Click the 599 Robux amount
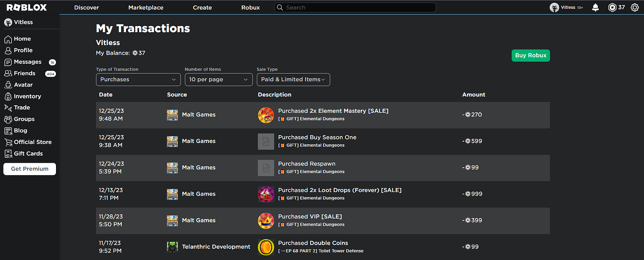644x260 pixels. 472,141
